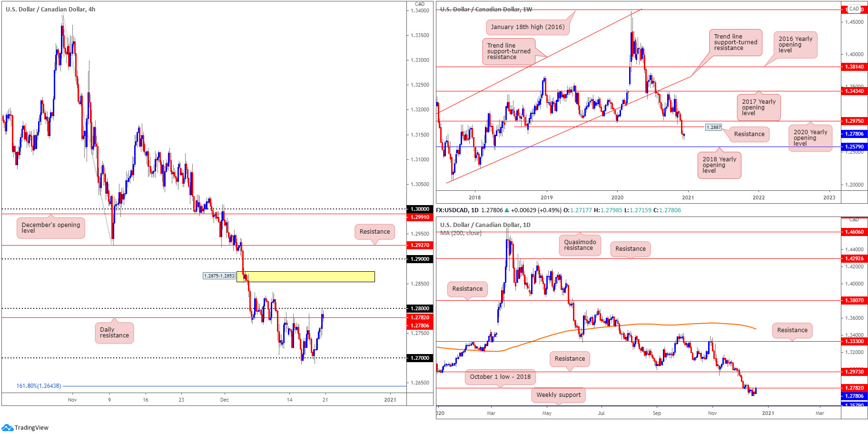Image resolution: width=868 pixels, height=434 pixels.
Task: Select the yellow 1.2875-1.2853 zone rectangle
Action: (x=306, y=276)
